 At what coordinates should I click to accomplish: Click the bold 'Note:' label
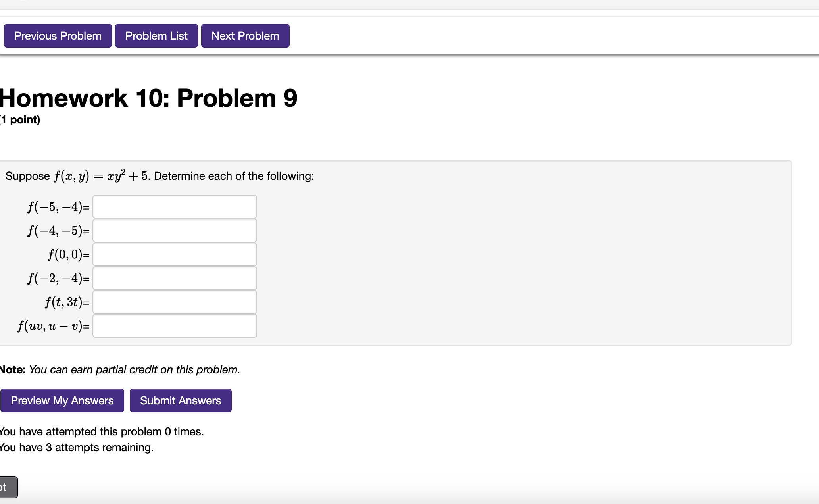coord(13,369)
